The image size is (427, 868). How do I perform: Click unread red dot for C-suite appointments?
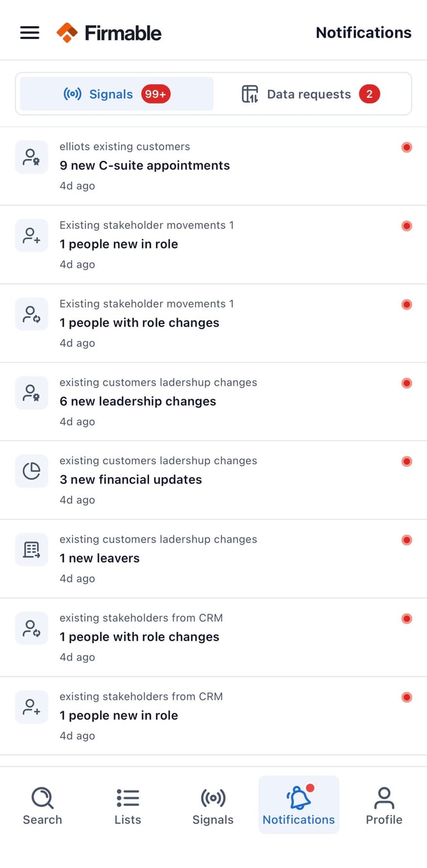point(407,147)
